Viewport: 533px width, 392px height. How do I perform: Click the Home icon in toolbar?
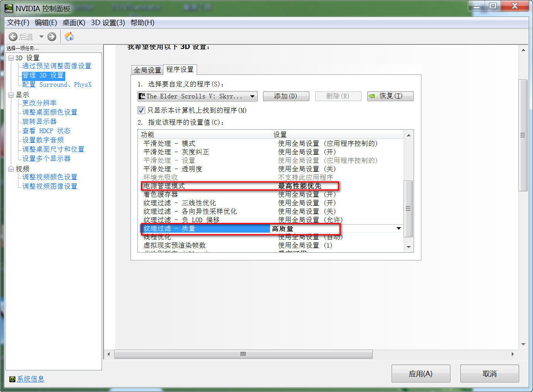pyautogui.click(x=69, y=37)
